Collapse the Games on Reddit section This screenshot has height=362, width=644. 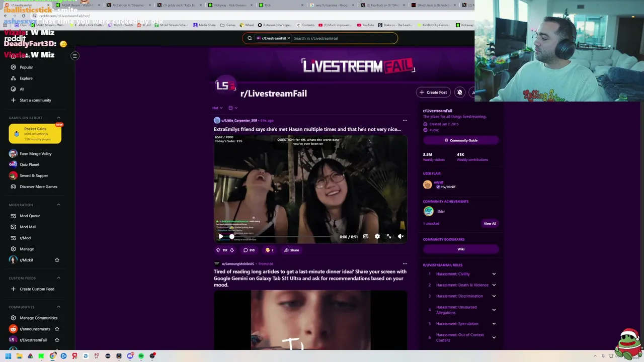coord(58,118)
